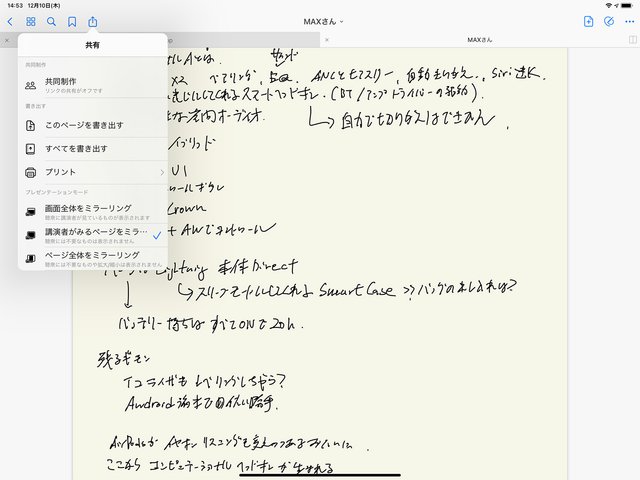Choose ページ全体をミラーリング mode
640x480 pixels.
tap(92, 258)
